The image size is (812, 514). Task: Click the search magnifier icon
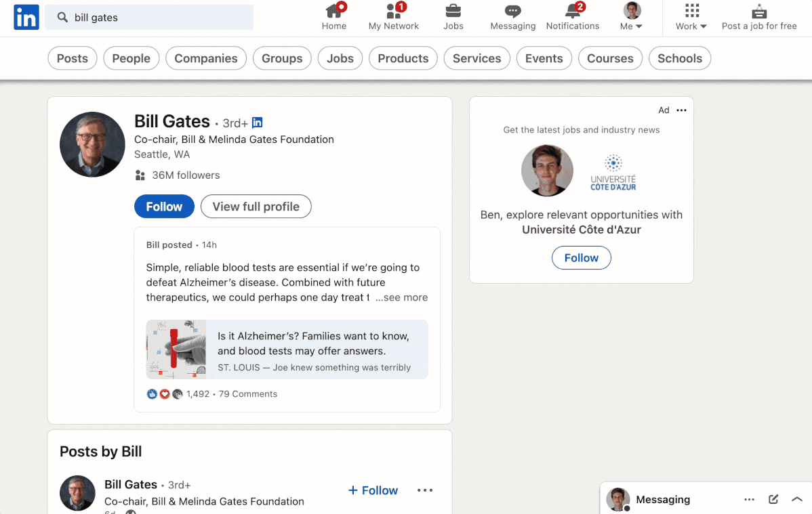click(x=62, y=17)
